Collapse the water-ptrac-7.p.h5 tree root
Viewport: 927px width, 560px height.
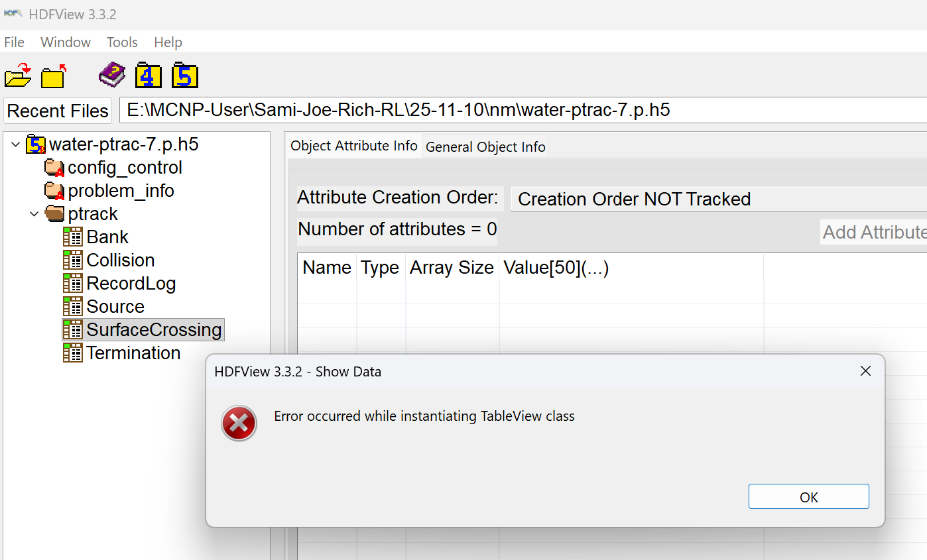15,144
